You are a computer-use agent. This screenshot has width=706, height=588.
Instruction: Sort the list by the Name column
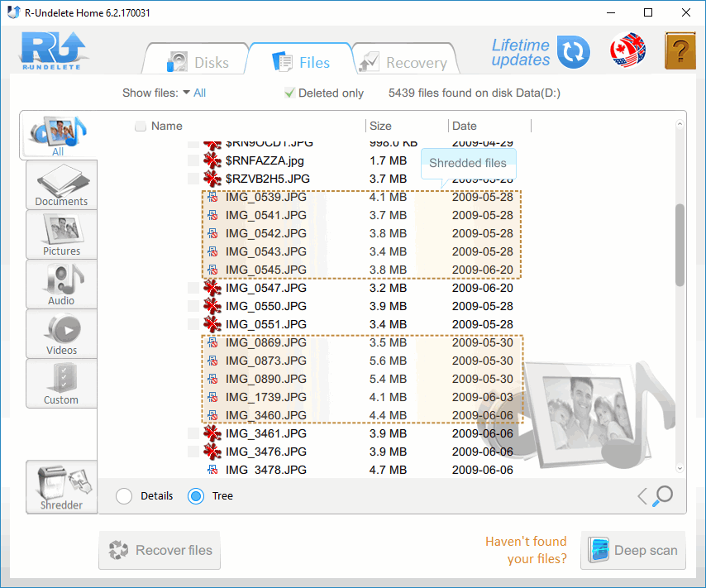tap(167, 127)
